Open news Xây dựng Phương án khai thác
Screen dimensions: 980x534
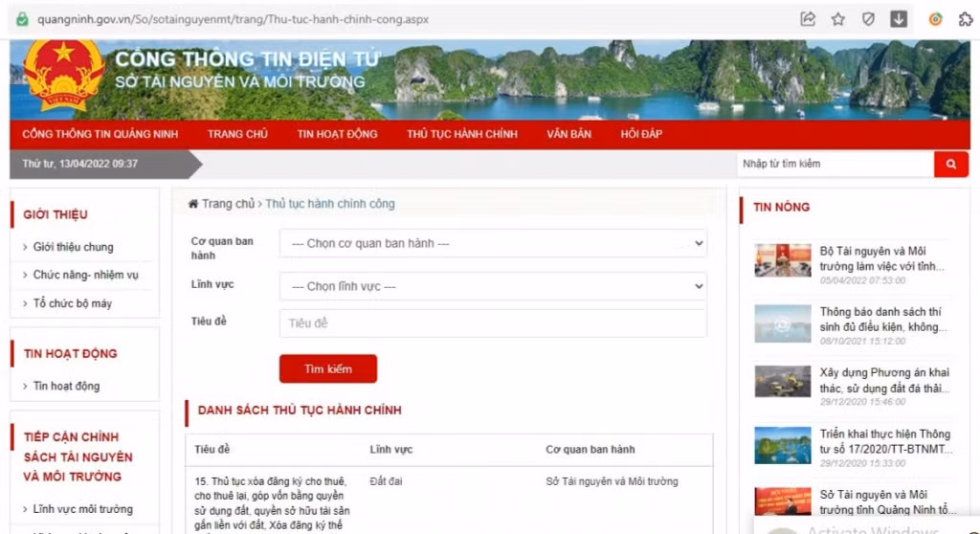(x=884, y=380)
